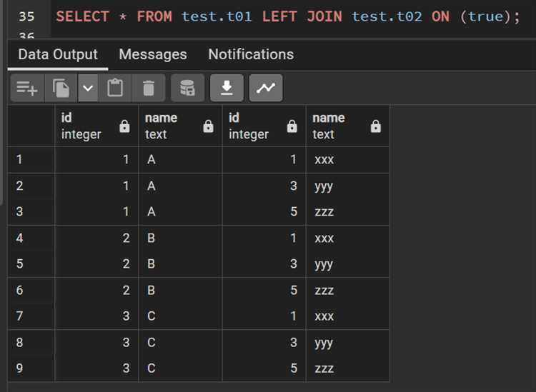Click test.t02 in the SQL query

(387, 16)
